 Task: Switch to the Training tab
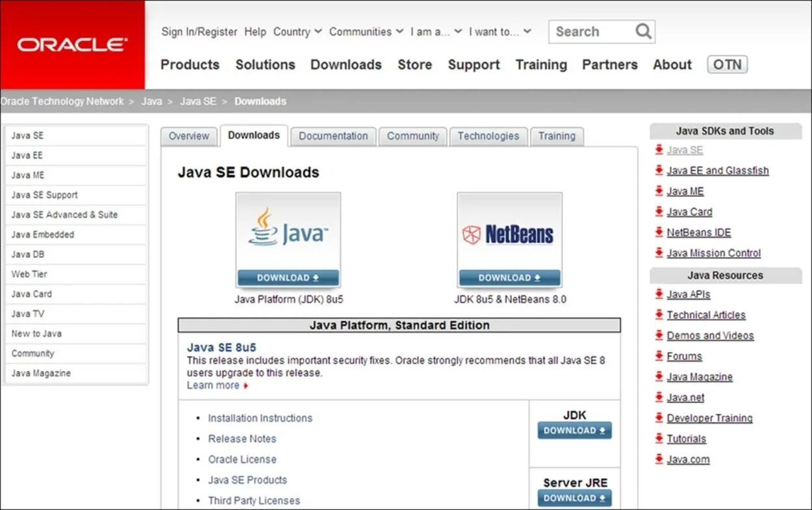click(x=557, y=136)
